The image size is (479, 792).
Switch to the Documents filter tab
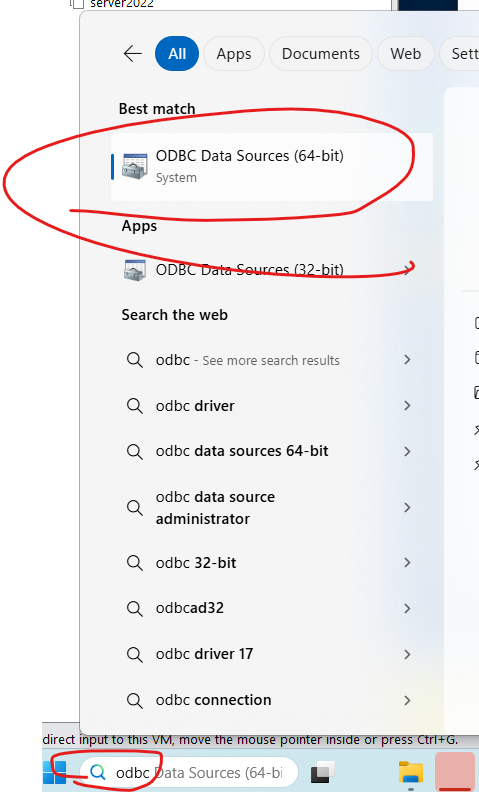321,54
